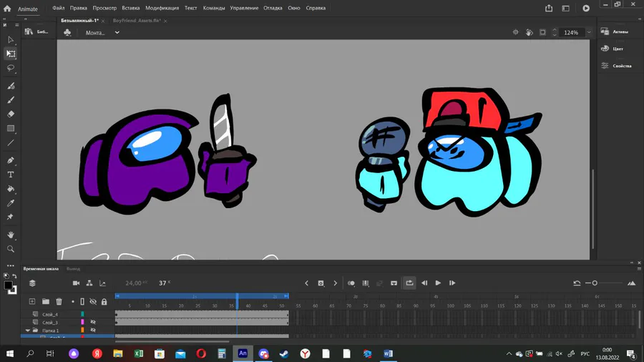Toggle layer parenting view icon
The width and height of the screenshot is (644, 362).
pyautogui.click(x=89, y=283)
